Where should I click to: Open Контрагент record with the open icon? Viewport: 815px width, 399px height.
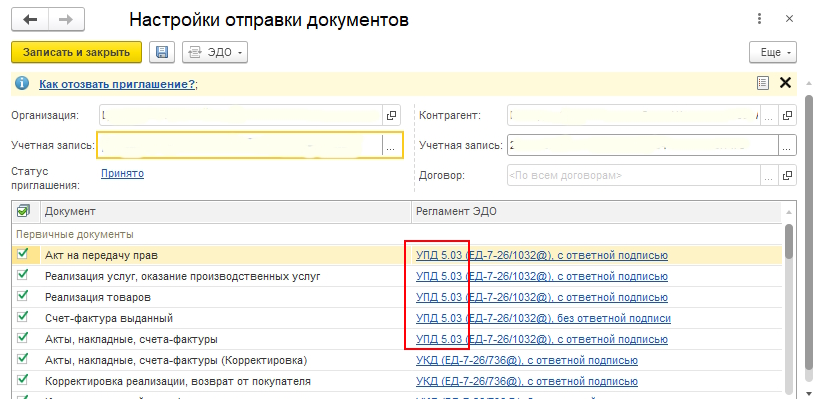pos(788,115)
